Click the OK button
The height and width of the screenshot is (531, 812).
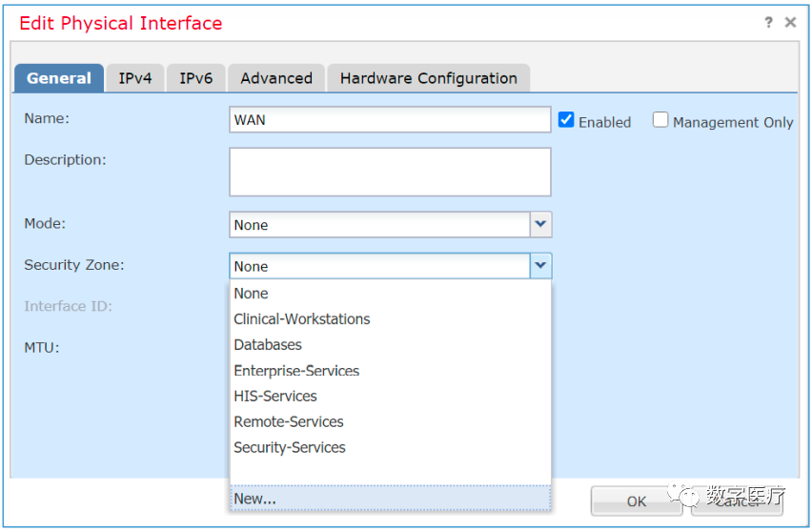pyautogui.click(x=636, y=501)
